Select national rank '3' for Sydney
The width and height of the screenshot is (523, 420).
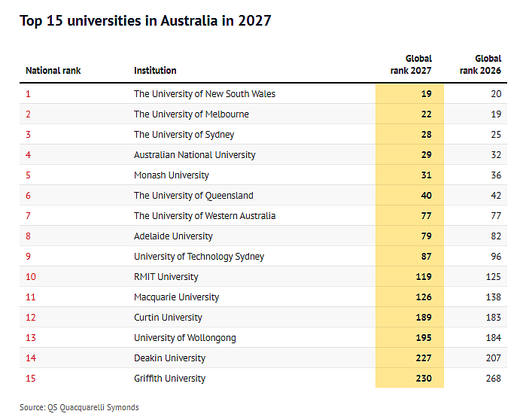28,135
